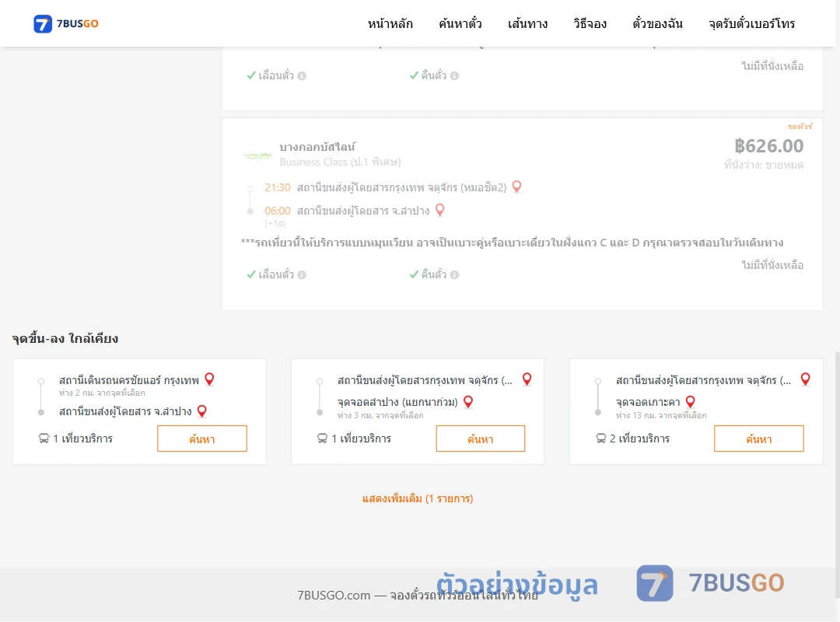Open the หน้าหลัก menu item
This screenshot has width=840, height=622.
[x=390, y=23]
